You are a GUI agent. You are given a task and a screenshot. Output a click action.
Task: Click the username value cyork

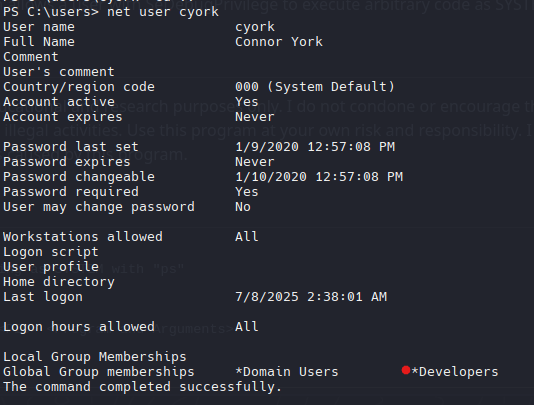click(255, 27)
